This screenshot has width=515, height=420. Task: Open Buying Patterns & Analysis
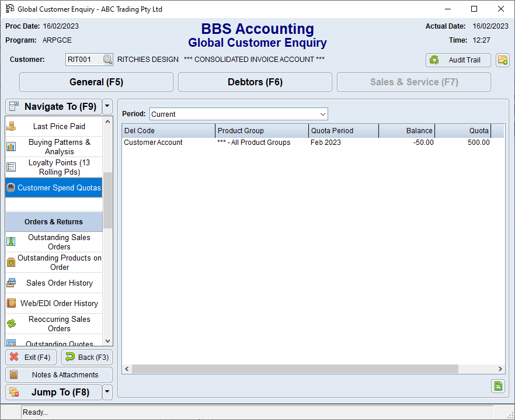click(59, 147)
